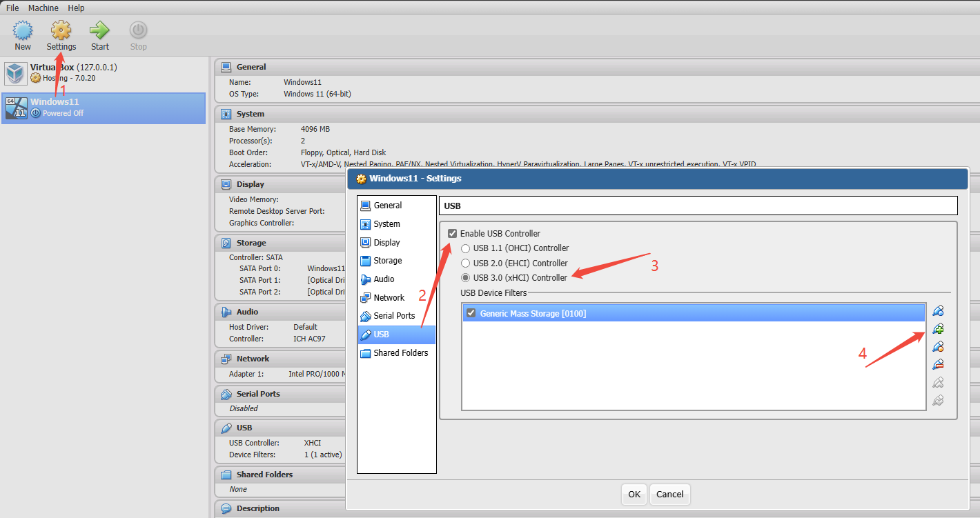
Task: Click the Shared Folders section icon in details
Action: point(226,475)
